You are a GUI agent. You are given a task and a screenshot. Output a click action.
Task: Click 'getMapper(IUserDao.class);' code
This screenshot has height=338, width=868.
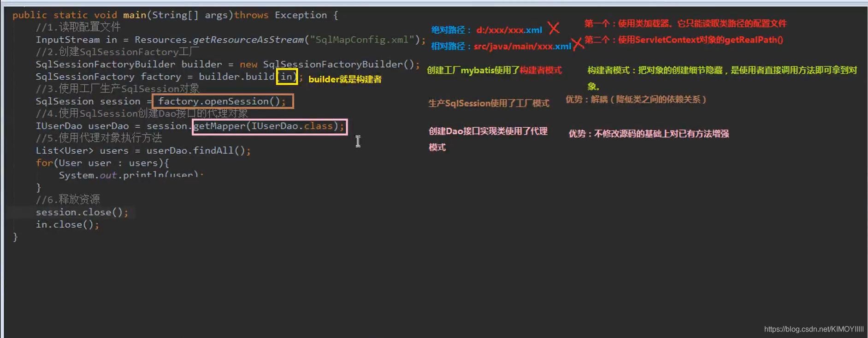click(x=269, y=126)
